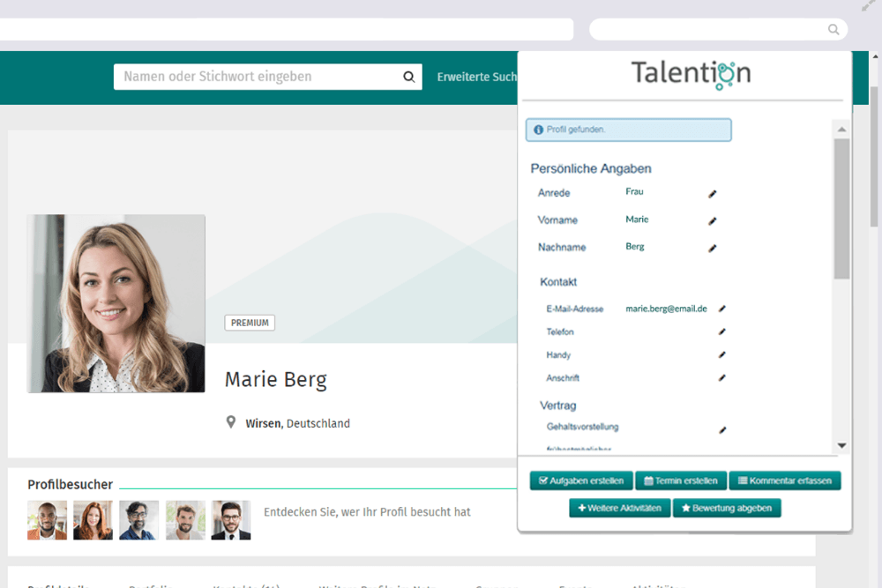Edit the Vorname Marie pencil icon
The image size is (882, 588).
point(712,221)
